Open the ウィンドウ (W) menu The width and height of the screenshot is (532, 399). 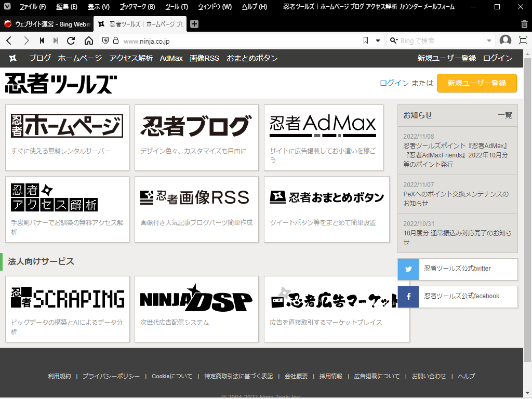(215, 6)
